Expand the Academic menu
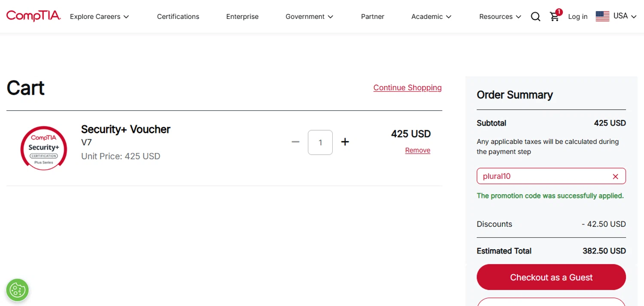Image resolution: width=644 pixels, height=306 pixels. coord(431,17)
